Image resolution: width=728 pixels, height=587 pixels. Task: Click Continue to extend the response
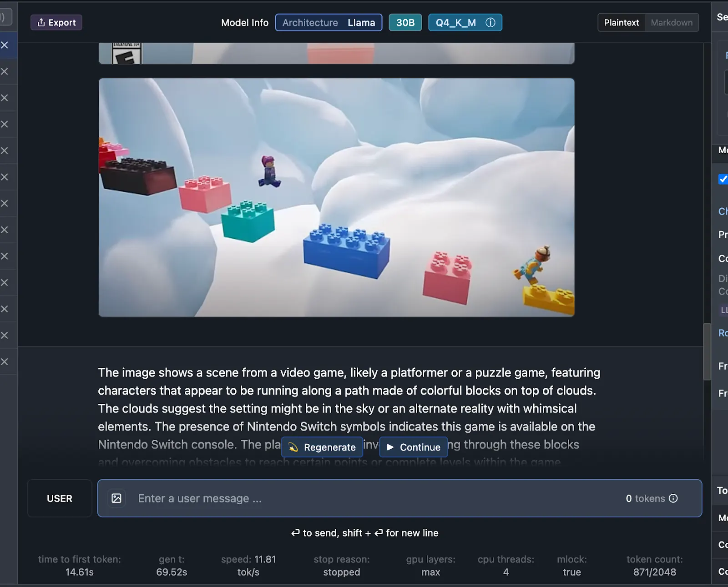pos(413,447)
